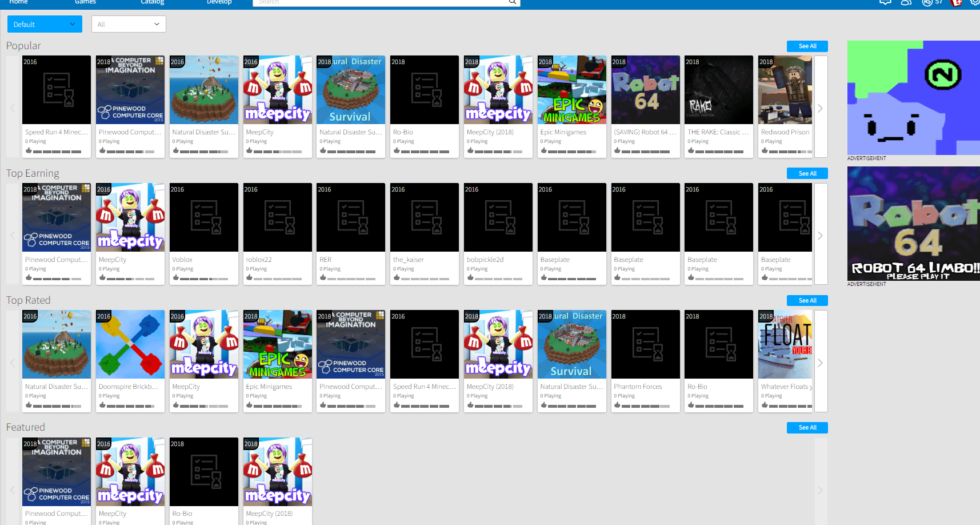The width and height of the screenshot is (980, 525).
Task: Thumbs-up icon on bobpickle2d card
Action: [x=470, y=277]
